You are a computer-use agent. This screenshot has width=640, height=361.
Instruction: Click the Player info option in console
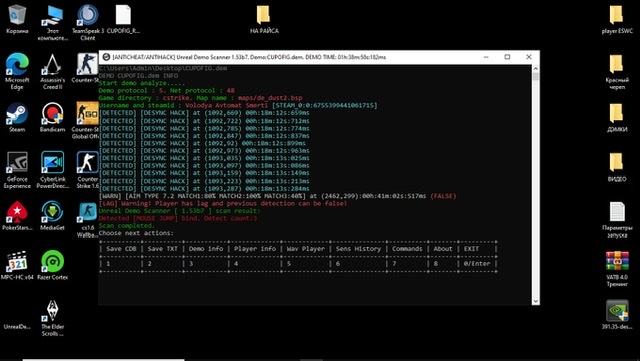click(x=255, y=249)
